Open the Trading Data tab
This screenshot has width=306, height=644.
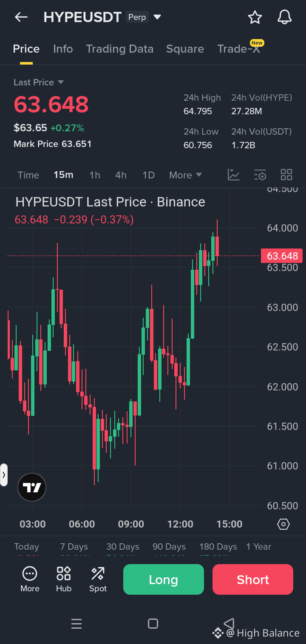[x=119, y=49]
